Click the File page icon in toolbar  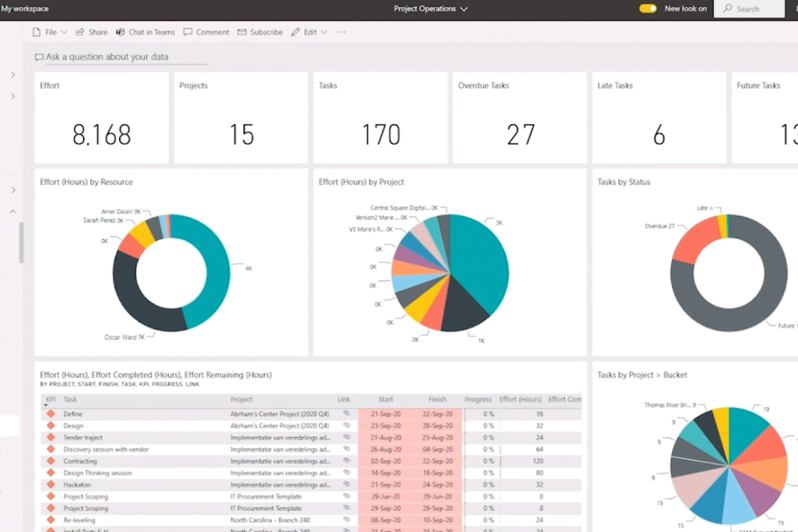(37, 32)
